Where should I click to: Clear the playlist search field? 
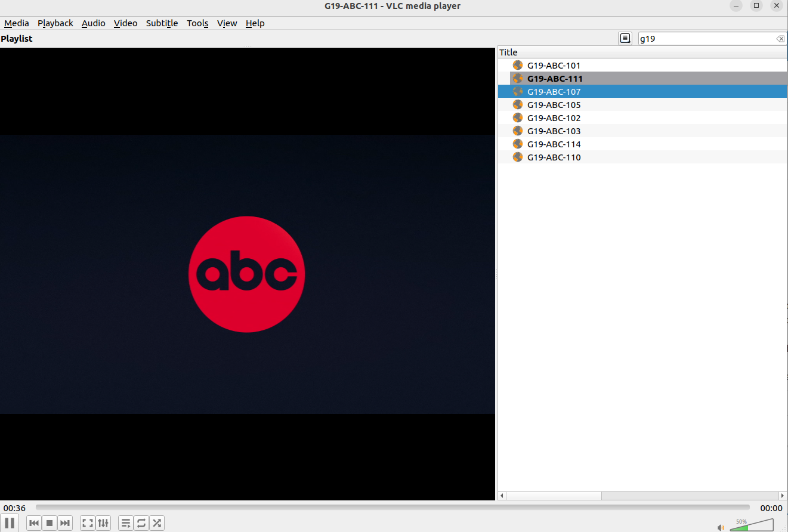(x=780, y=39)
